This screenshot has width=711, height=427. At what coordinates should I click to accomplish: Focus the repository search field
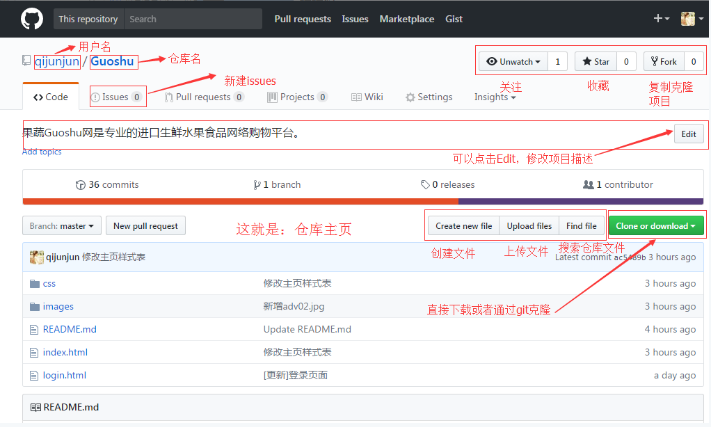[194, 19]
